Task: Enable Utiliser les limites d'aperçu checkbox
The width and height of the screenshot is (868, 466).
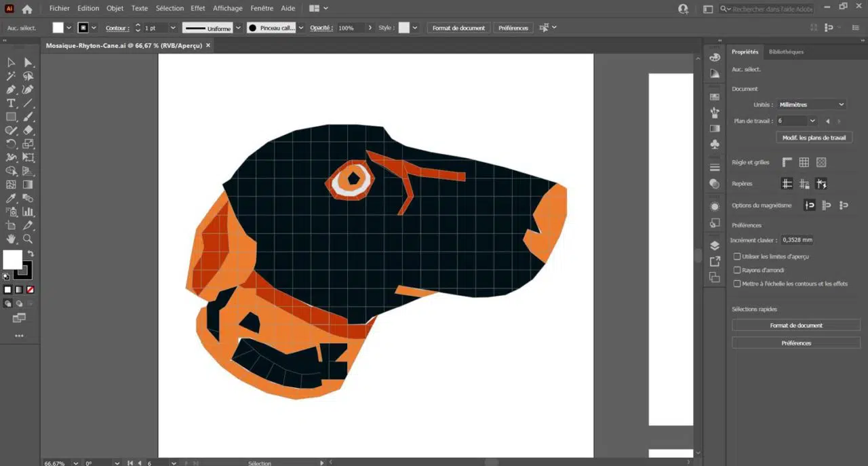Action: 737,256
